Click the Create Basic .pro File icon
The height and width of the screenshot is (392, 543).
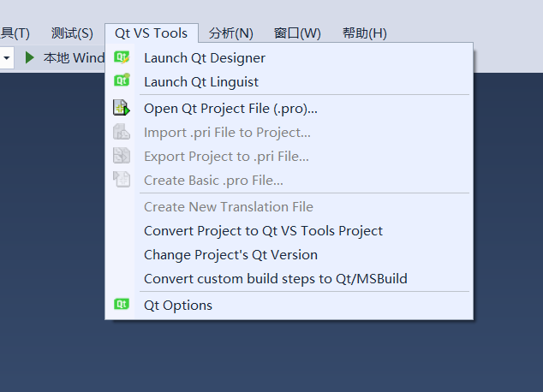coord(122,180)
